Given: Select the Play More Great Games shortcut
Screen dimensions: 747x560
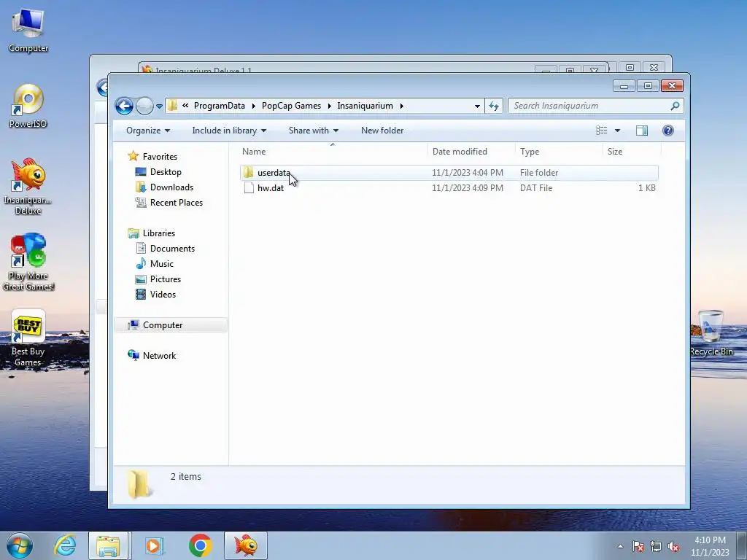Looking at the screenshot, I should pyautogui.click(x=28, y=262).
